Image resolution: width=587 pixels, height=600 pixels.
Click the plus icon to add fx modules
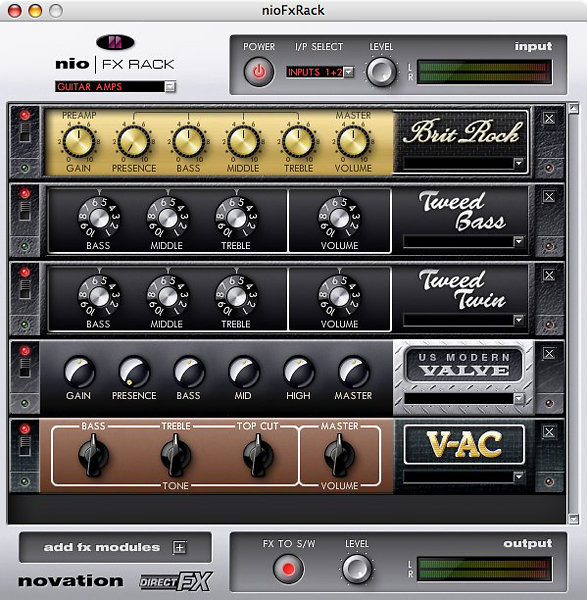(x=179, y=547)
